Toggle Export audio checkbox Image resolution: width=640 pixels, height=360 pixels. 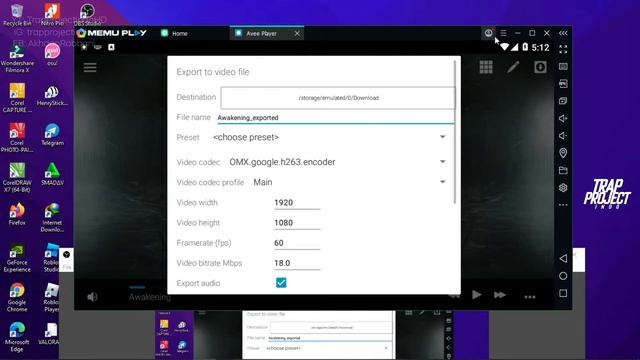281,283
